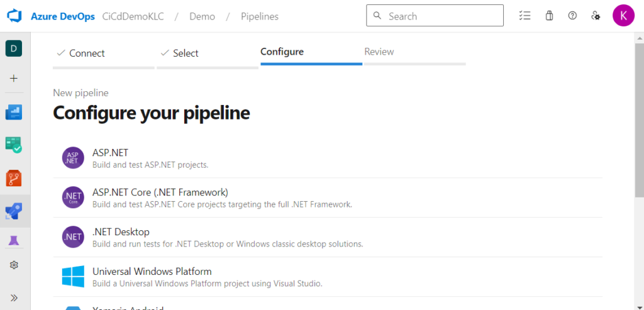
Task: Expand the sidebar with double chevron
Action: coord(14,297)
